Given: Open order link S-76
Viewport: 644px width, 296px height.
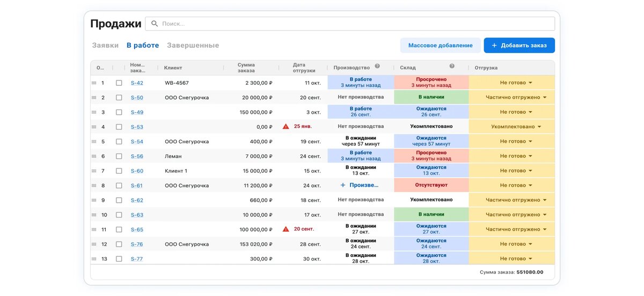Looking at the screenshot, I should pos(137,244).
